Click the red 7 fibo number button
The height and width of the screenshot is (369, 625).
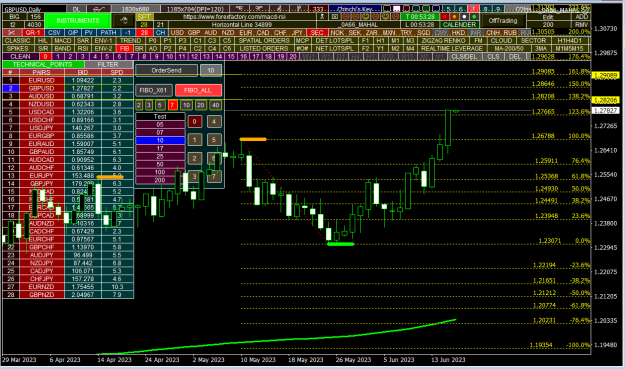pos(172,105)
